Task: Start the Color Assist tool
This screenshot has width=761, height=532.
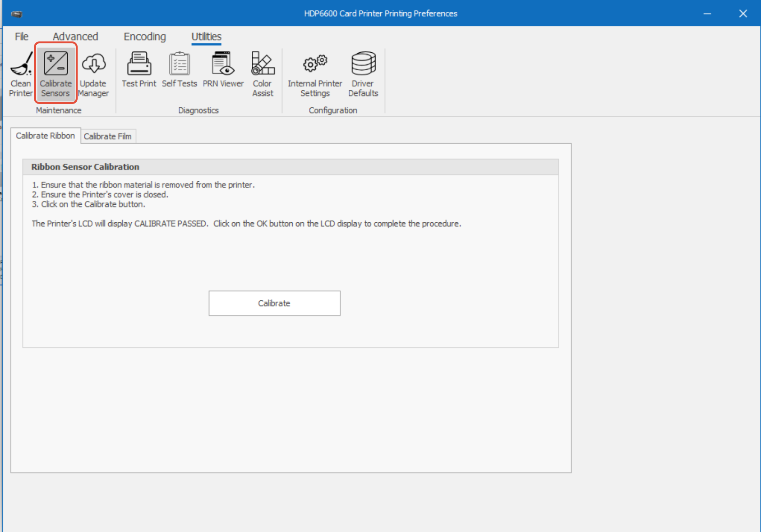Action: tap(263, 74)
